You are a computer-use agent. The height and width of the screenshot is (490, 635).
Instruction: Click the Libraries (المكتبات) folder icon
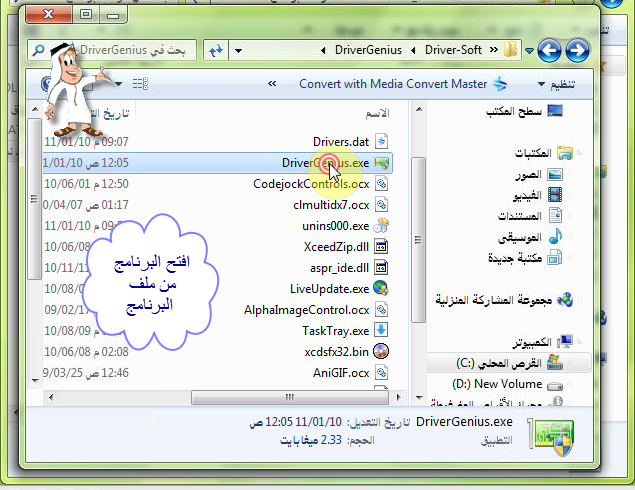[x=565, y=153]
